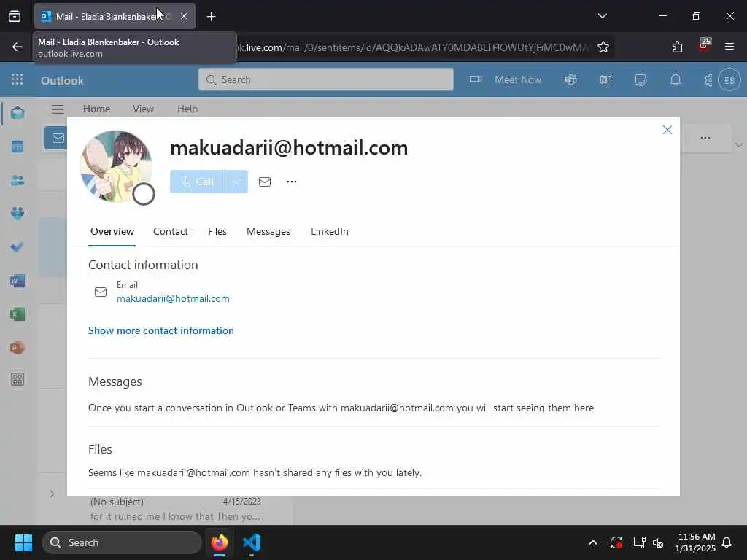
Task: Open the Outlook app launcher grid
Action: tap(18, 79)
